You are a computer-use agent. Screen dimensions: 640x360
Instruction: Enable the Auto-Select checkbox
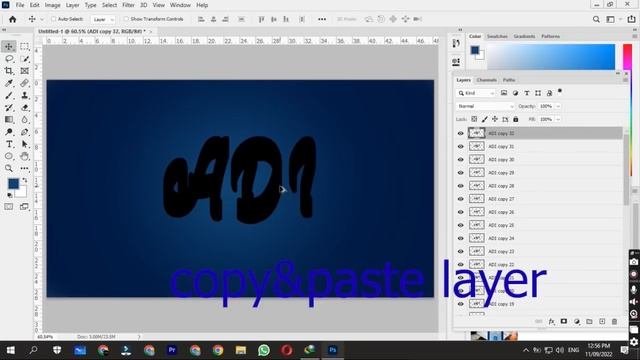53,19
